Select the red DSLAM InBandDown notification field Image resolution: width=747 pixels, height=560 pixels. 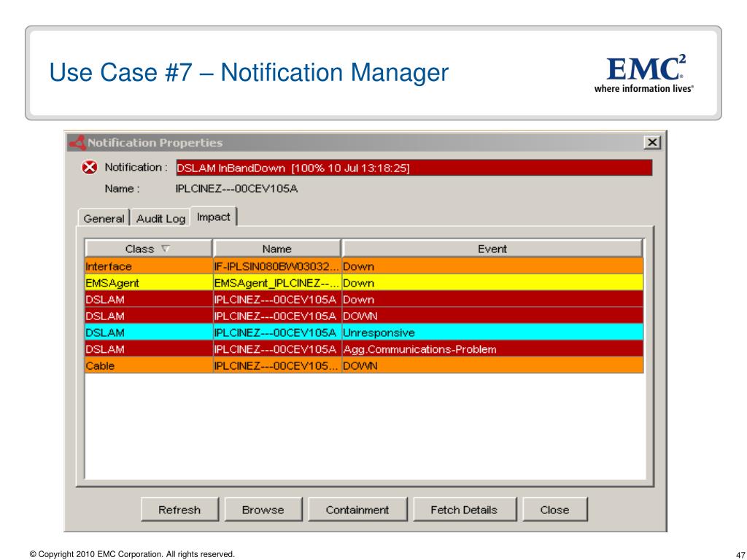click(x=414, y=168)
